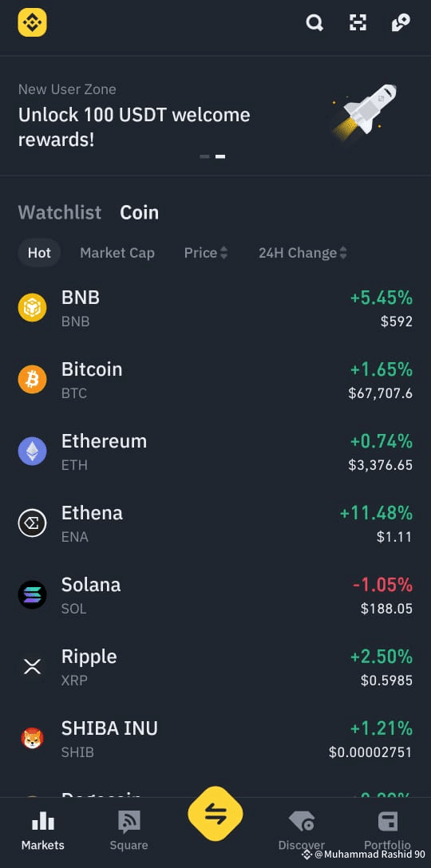
Task: Open the QR code scanner icon
Action: coord(358,22)
